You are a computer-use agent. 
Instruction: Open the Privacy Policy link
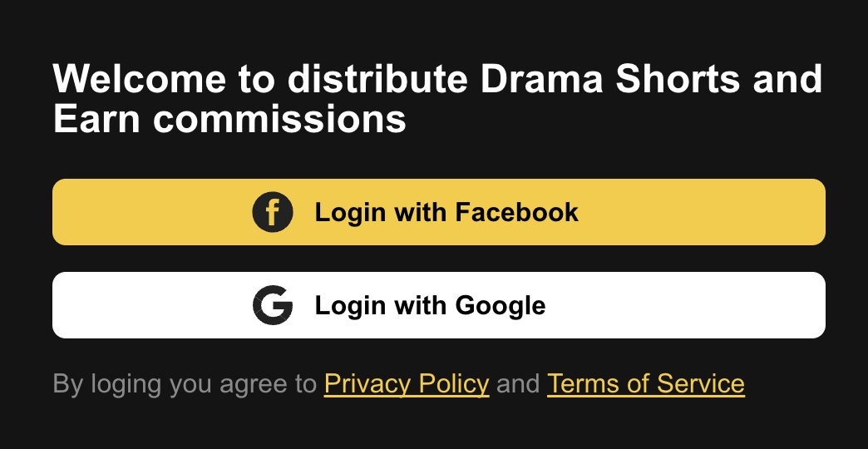pos(407,383)
